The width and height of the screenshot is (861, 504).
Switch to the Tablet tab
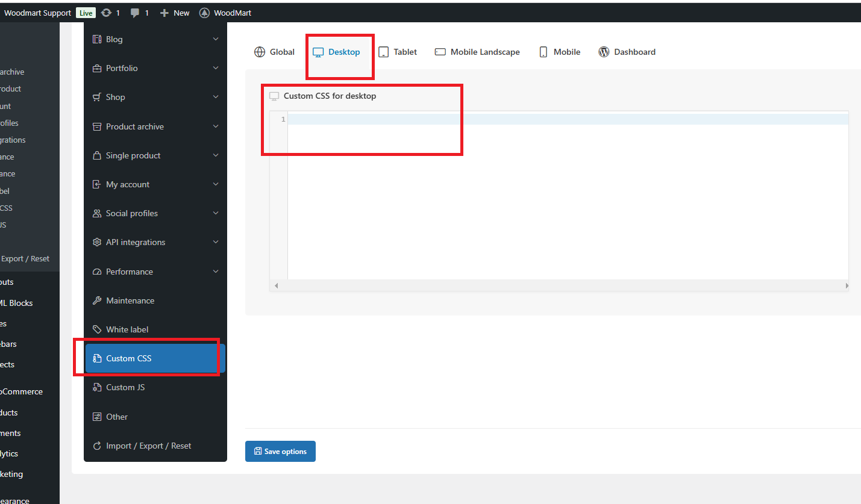point(398,52)
